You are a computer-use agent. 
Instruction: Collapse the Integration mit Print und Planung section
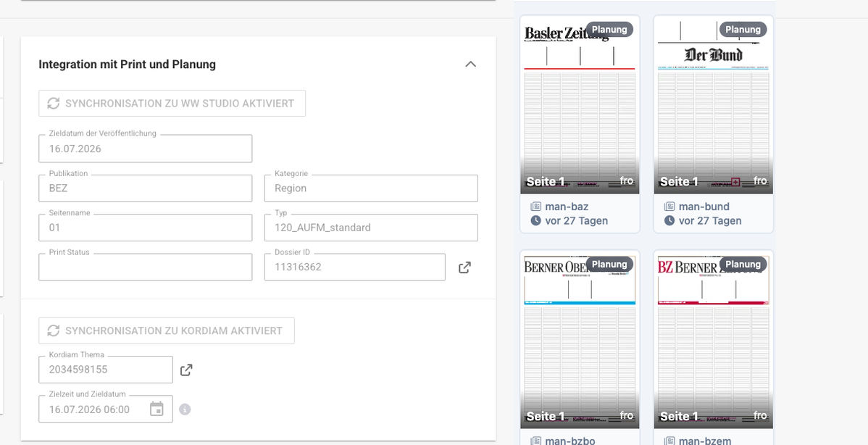click(x=470, y=65)
